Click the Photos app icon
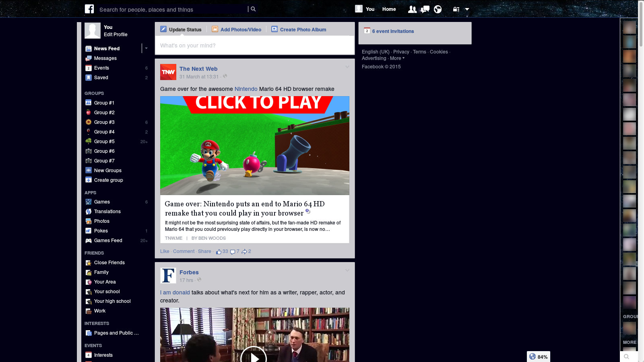Screen dimensions: 644x362 pos(89,221)
